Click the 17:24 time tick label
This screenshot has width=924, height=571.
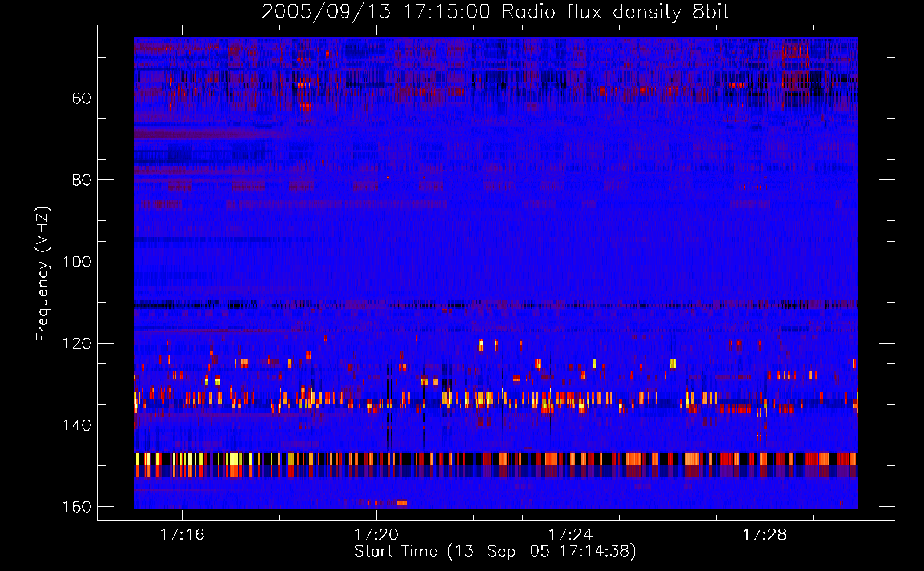(x=571, y=535)
